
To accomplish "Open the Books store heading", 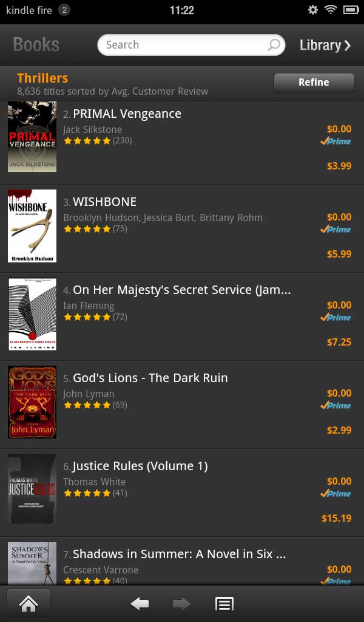I will (36, 44).
